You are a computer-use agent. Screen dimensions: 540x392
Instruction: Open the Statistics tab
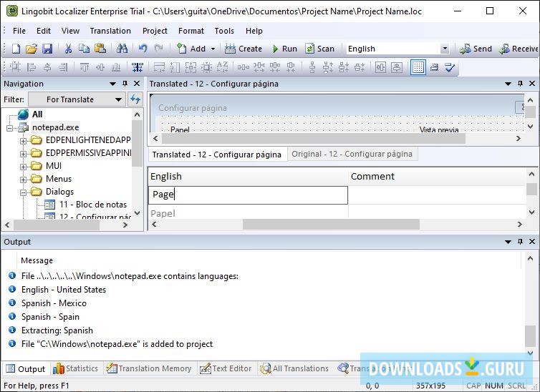75,368
